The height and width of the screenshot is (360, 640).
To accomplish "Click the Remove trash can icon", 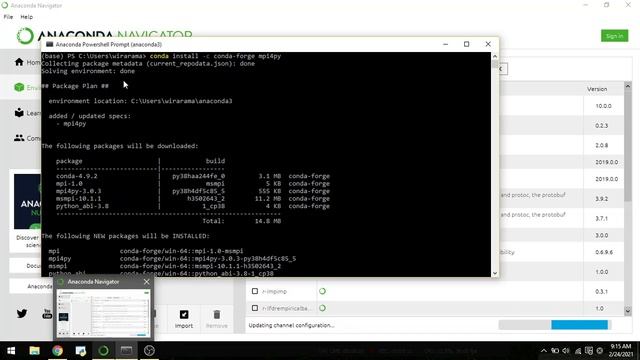I will coord(217,315).
